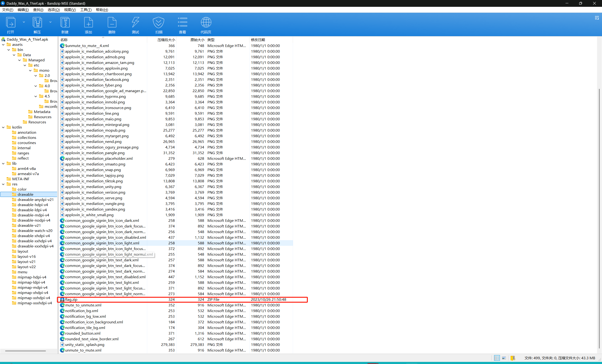Select flag.zip in the file list
This screenshot has width=602, height=364.
[x=71, y=299]
